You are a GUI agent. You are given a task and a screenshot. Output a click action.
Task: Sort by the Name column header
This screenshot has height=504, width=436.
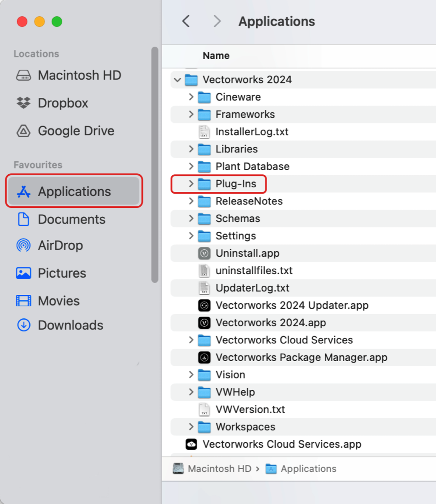(216, 56)
